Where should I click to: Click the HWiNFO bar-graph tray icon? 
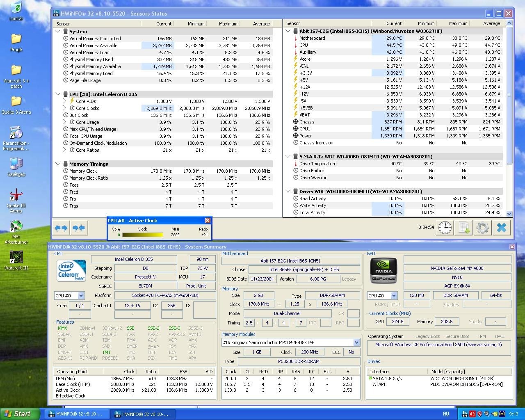coord(465,414)
